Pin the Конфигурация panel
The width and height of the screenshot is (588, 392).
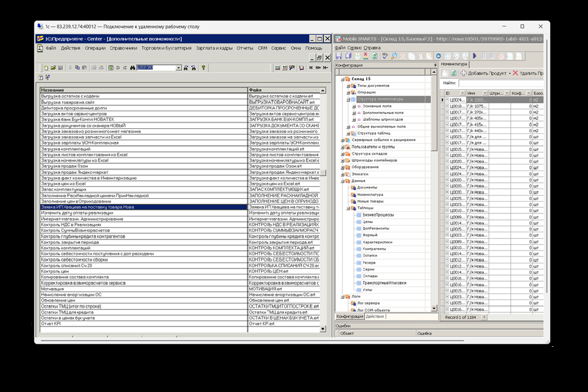pyautogui.click(x=435, y=66)
